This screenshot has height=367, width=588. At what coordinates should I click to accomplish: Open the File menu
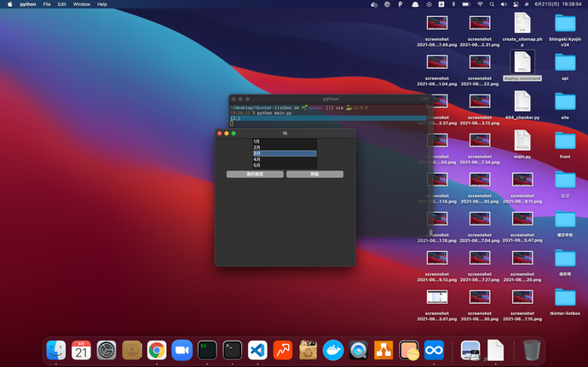tap(47, 4)
